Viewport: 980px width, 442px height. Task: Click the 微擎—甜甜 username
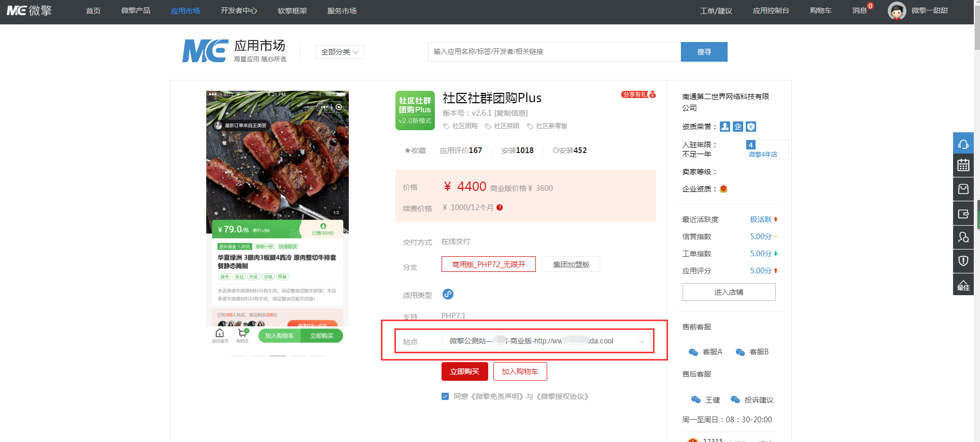(x=930, y=11)
